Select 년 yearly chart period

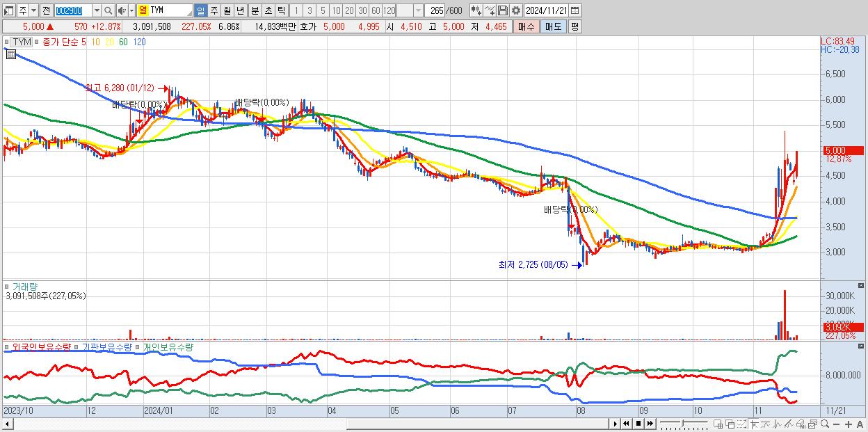[240, 10]
